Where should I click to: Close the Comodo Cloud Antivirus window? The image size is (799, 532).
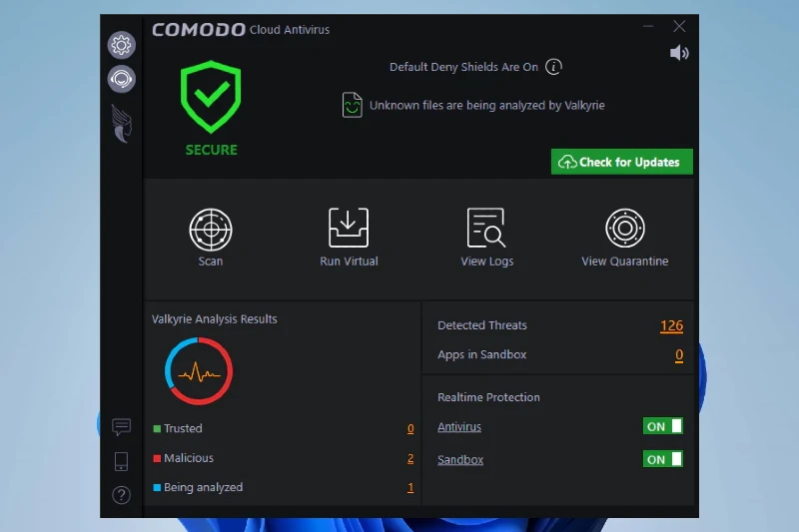[679, 26]
